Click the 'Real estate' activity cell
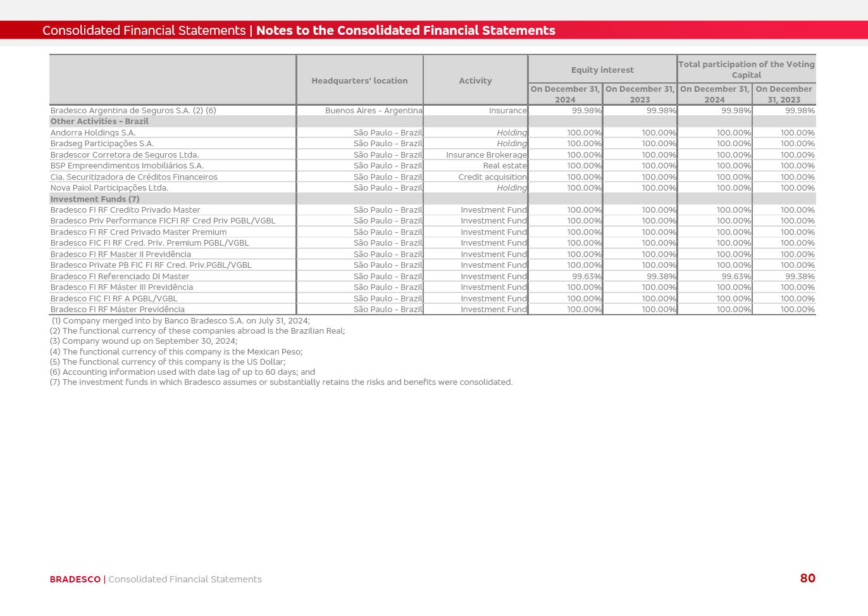Screen dimensions: 868x616 [x=504, y=166]
